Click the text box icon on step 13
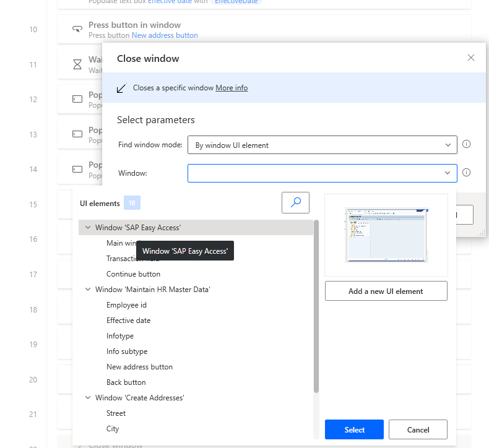The image size is (489, 448). 77,134
